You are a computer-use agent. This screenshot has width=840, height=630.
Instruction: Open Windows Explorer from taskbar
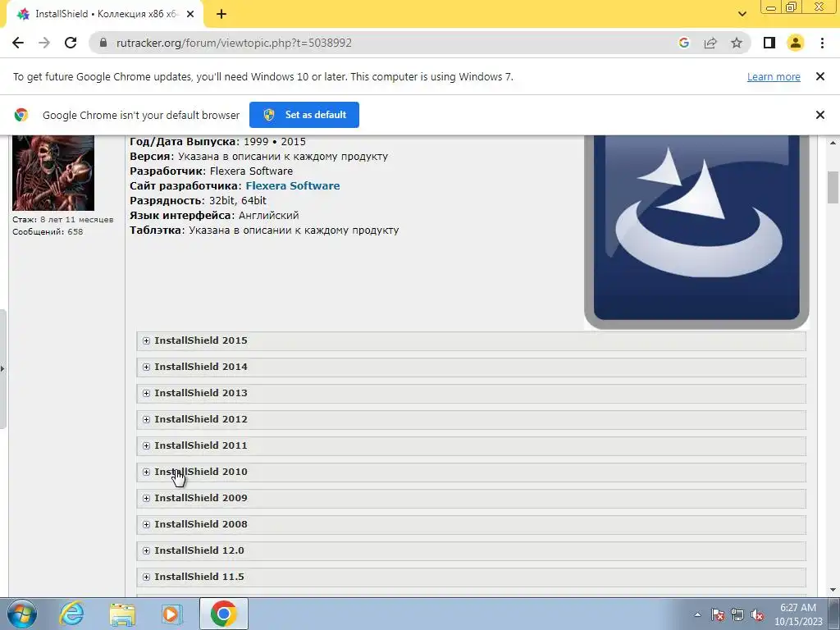tap(122, 614)
